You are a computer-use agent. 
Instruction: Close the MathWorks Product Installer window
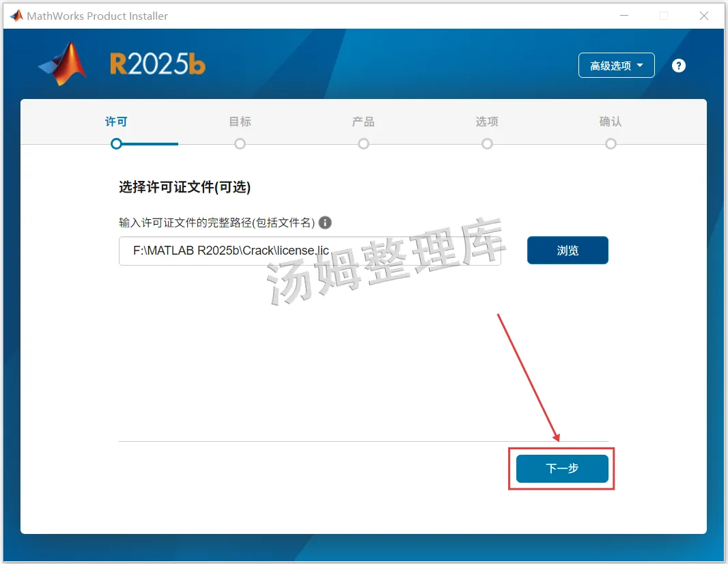(704, 16)
